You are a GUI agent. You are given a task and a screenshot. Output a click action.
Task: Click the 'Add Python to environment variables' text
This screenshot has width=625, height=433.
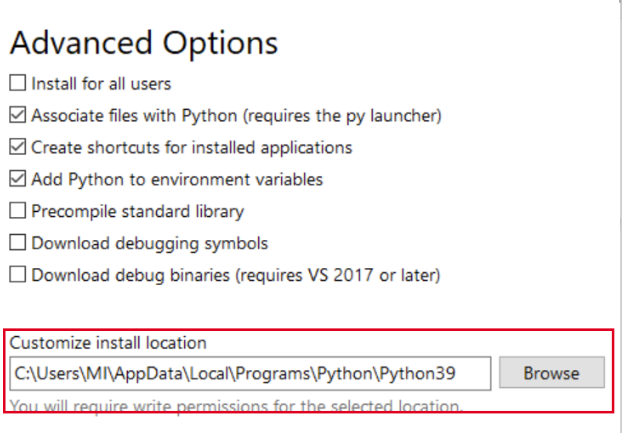pyautogui.click(x=177, y=179)
